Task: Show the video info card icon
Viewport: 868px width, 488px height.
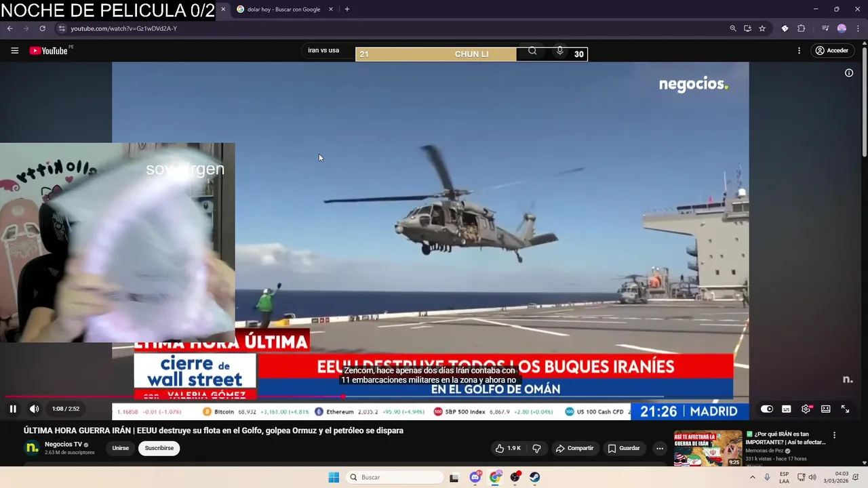Action: tap(848, 73)
